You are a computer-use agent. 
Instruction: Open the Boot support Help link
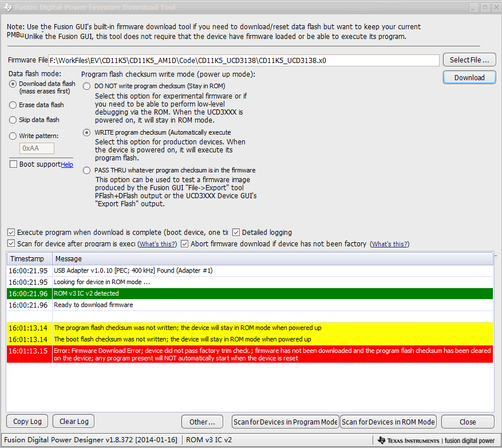[67, 164]
